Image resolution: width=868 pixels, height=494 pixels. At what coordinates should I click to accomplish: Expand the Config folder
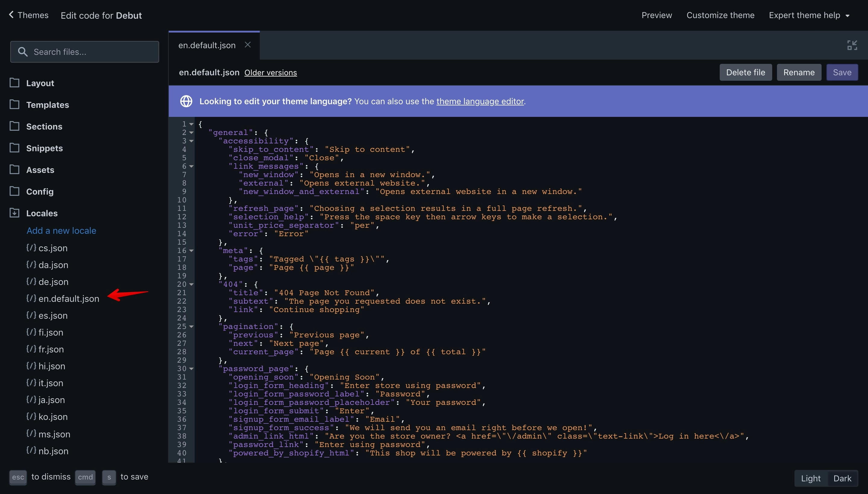(x=40, y=192)
